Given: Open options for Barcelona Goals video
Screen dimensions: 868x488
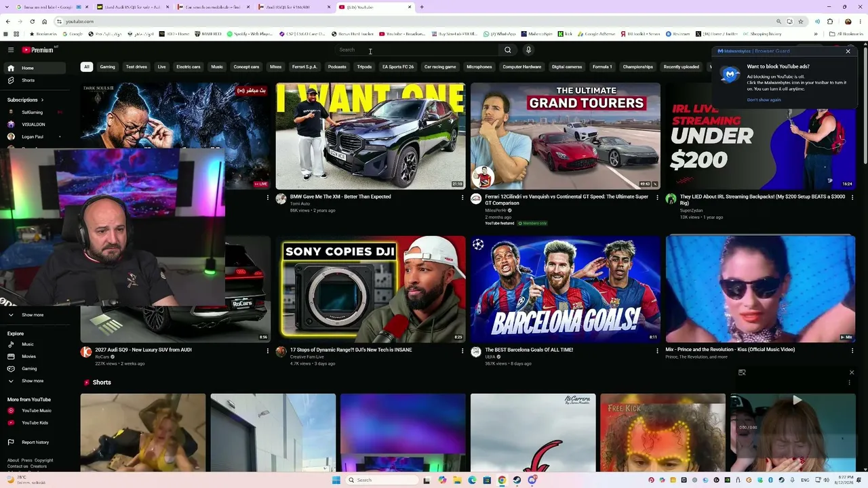Looking at the screenshot, I should click(657, 350).
